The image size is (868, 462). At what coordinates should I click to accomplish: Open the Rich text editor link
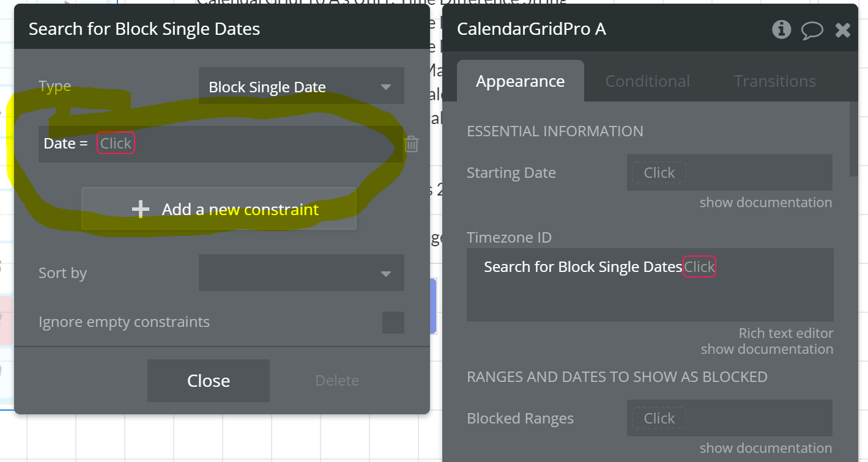tap(785, 333)
